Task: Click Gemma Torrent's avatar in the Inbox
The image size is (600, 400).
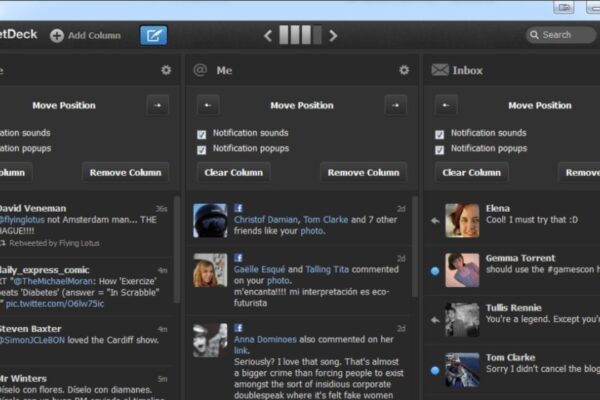Action: pyautogui.click(x=462, y=270)
